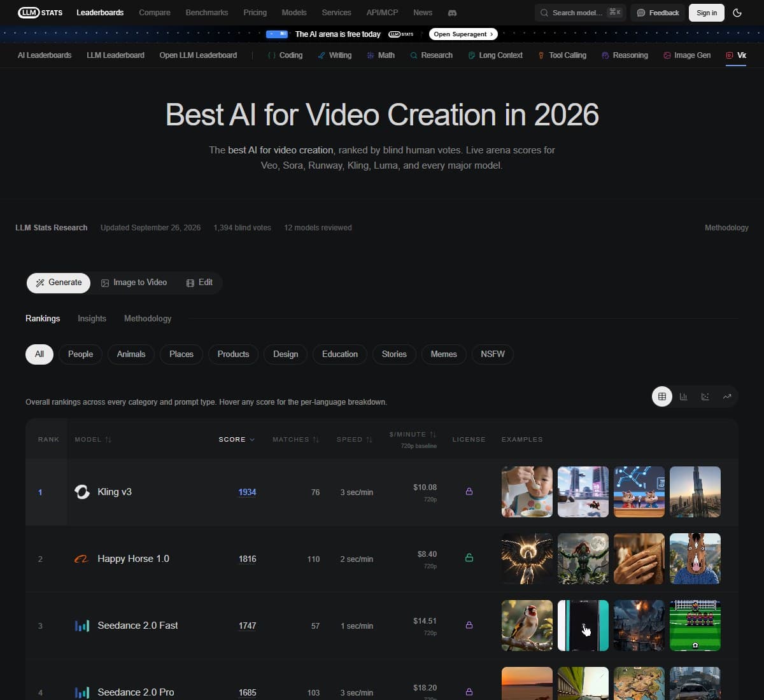764x700 pixels.
Task: Select the Generate mode toggle
Action: pyautogui.click(x=59, y=283)
